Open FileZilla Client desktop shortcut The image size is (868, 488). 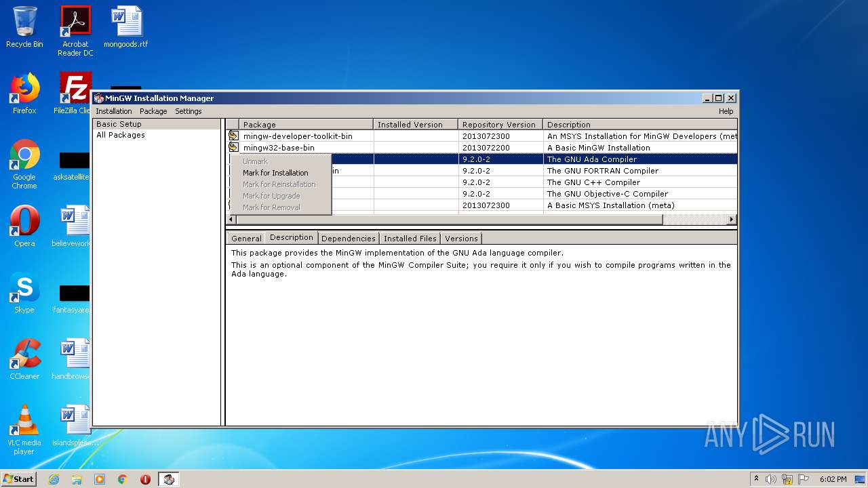pyautogui.click(x=74, y=94)
